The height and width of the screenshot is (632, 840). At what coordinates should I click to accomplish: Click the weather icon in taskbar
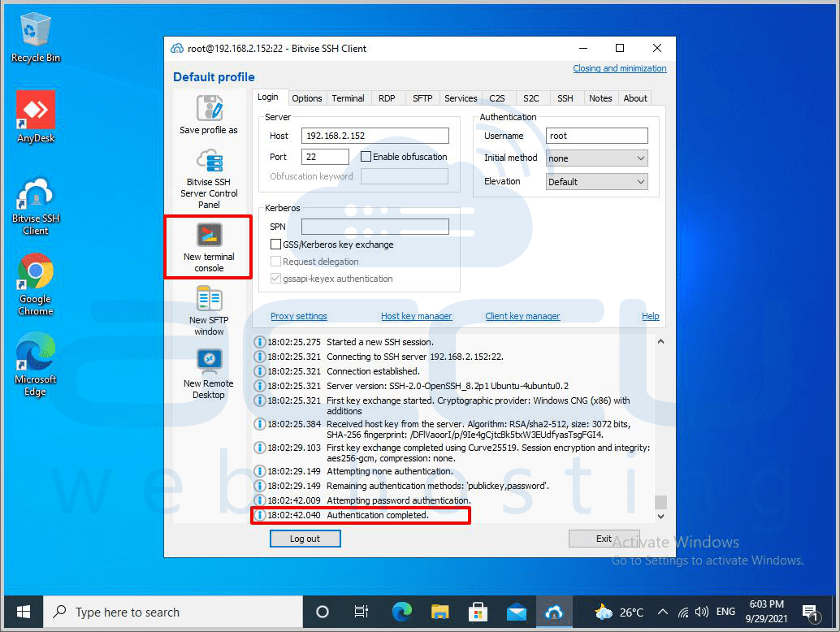click(604, 612)
